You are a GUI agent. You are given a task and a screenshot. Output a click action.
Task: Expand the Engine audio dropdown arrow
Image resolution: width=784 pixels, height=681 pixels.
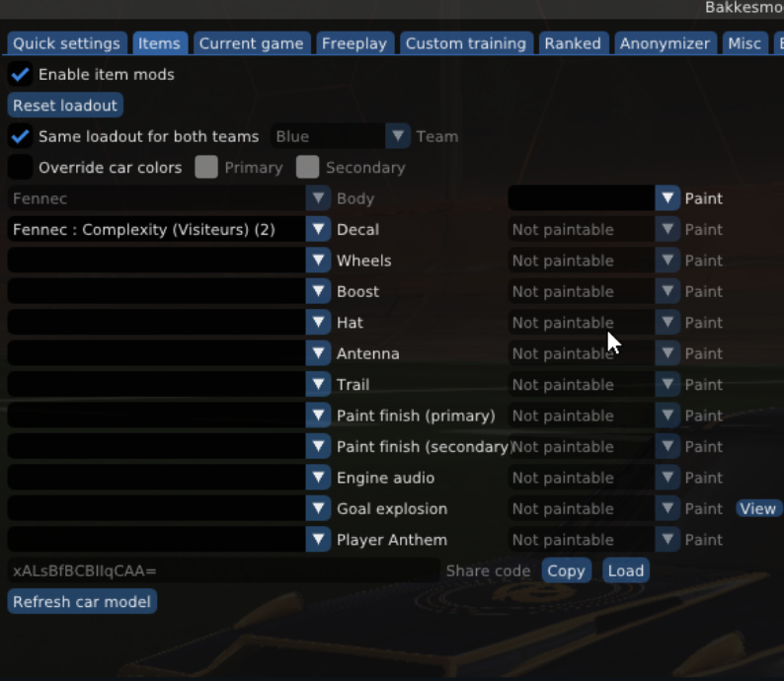pos(318,478)
